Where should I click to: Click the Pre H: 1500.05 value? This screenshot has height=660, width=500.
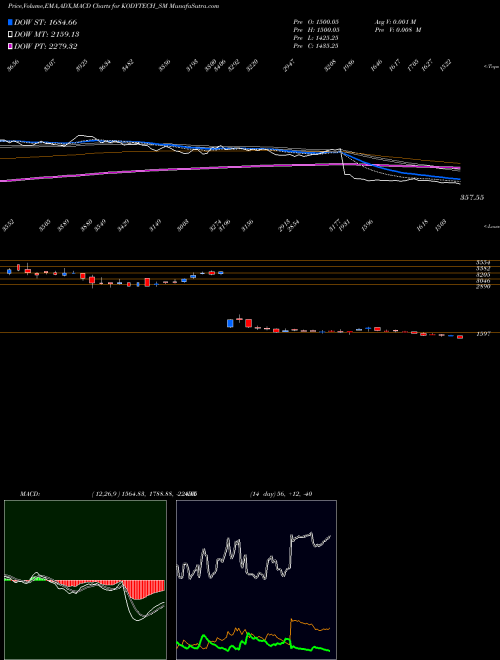click(x=316, y=30)
